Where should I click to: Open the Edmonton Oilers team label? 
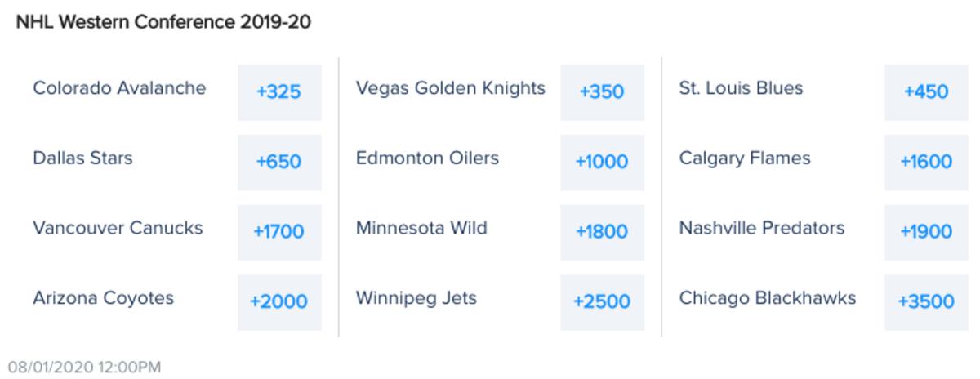[x=427, y=158]
